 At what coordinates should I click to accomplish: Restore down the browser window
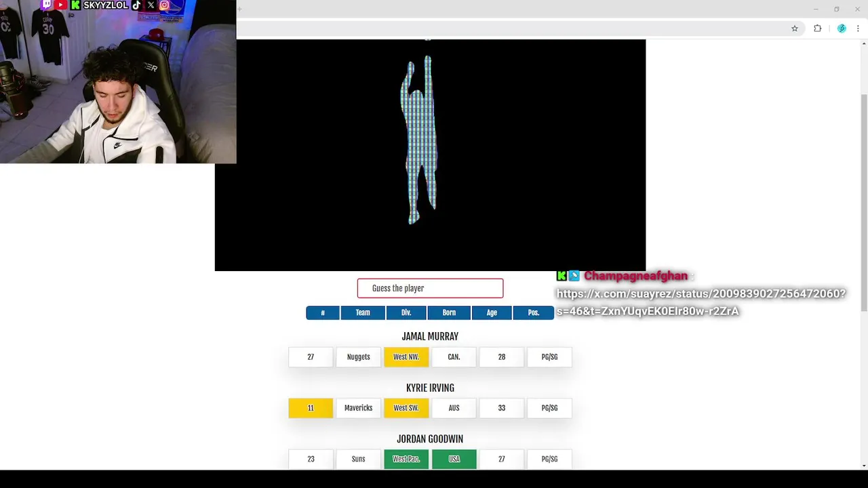837,9
